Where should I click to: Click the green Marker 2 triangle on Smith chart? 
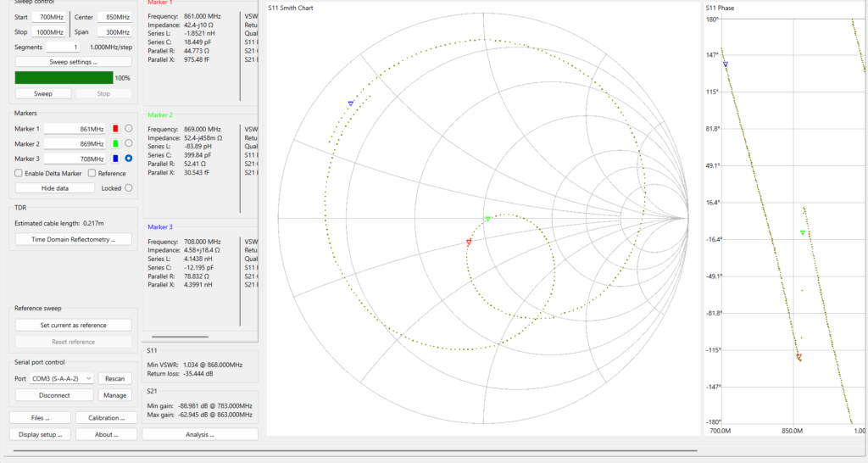[487, 219]
